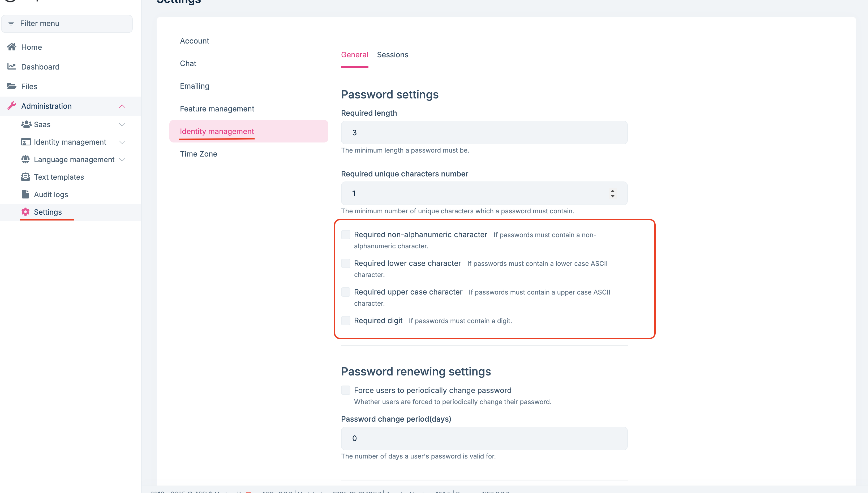Expand Identity management sidebar chevron
The image size is (868, 493).
pos(122,142)
